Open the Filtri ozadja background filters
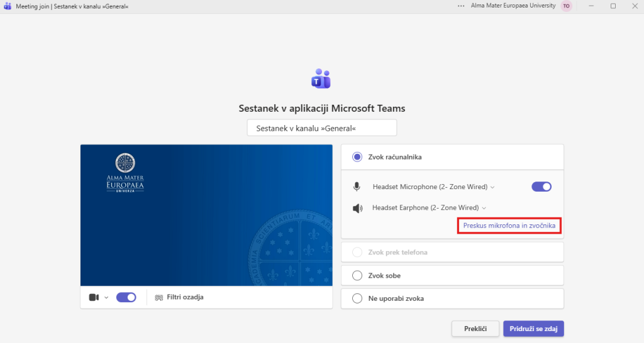This screenshot has height=343, width=644. [179, 298]
